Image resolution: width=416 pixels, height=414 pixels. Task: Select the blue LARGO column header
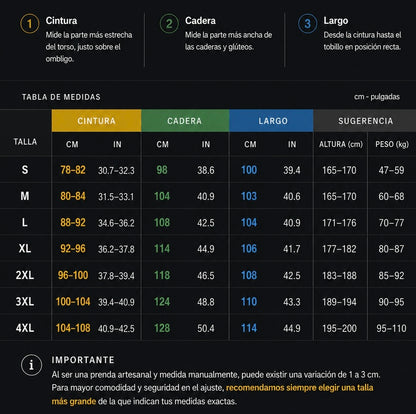(x=271, y=121)
